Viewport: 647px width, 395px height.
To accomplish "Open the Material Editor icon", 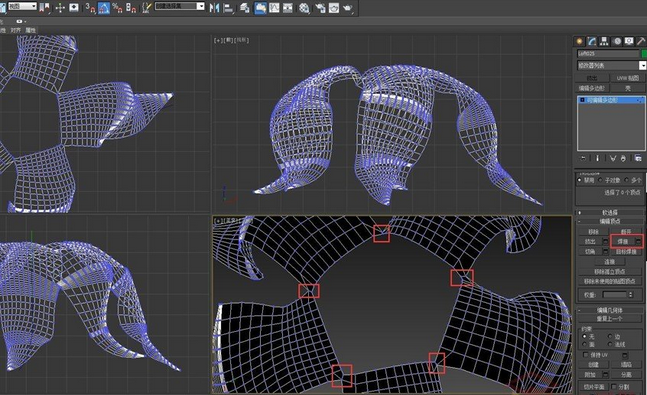I will pos(304,8).
